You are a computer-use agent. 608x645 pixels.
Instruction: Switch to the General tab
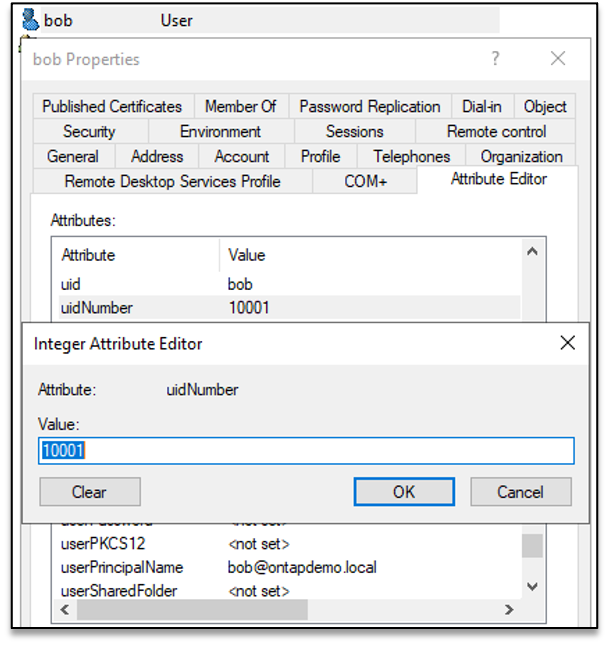tap(73, 156)
